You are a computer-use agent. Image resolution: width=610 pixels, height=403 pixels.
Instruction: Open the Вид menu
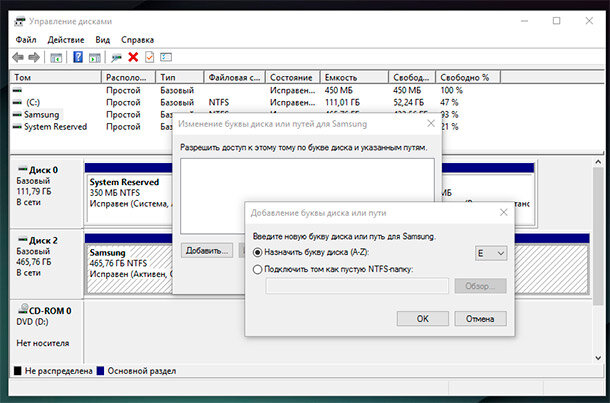point(103,40)
